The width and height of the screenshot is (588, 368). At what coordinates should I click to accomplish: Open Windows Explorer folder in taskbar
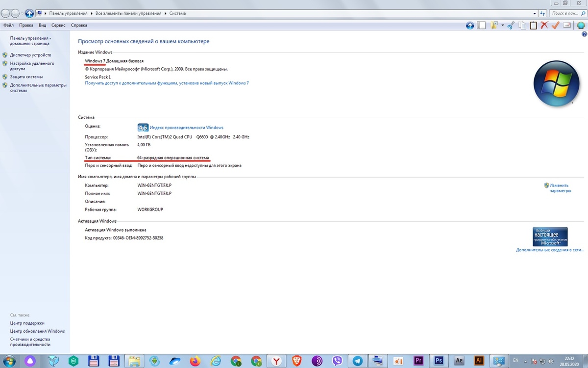coord(134,361)
